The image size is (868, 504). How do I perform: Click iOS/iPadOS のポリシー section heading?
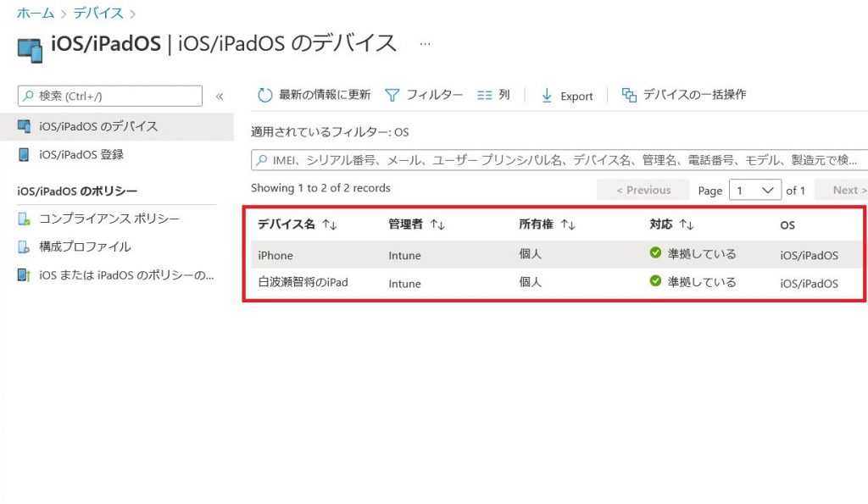click(77, 191)
